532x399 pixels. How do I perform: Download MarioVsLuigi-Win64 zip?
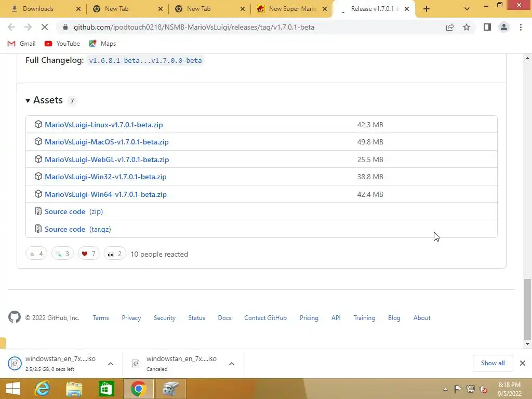click(105, 194)
